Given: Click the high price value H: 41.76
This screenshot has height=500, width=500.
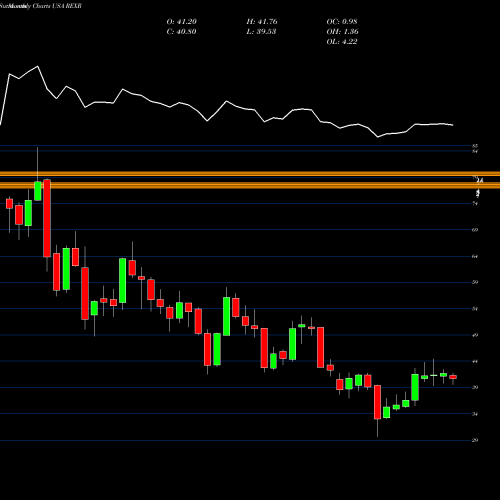Looking at the screenshot, I should (262, 22).
